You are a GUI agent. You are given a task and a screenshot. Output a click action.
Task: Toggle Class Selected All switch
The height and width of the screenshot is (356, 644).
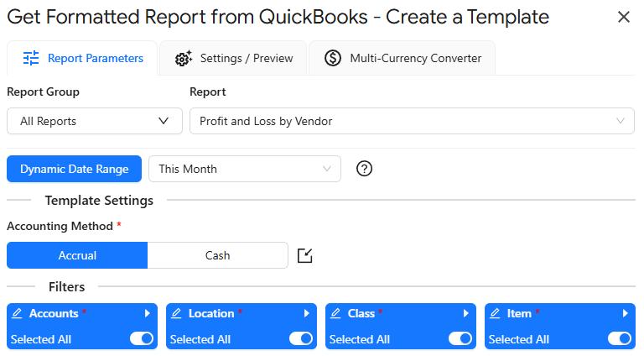coord(460,338)
